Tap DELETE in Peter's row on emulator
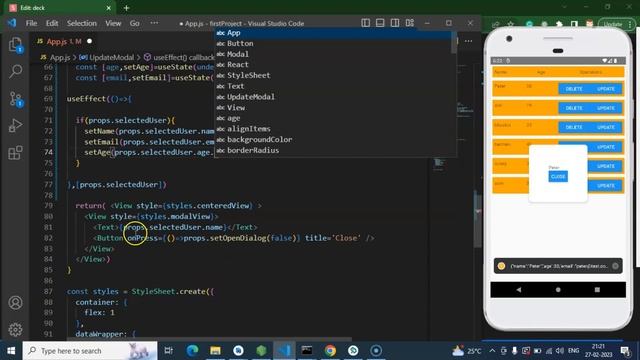Viewport: 640px width, 360px height. (573, 89)
